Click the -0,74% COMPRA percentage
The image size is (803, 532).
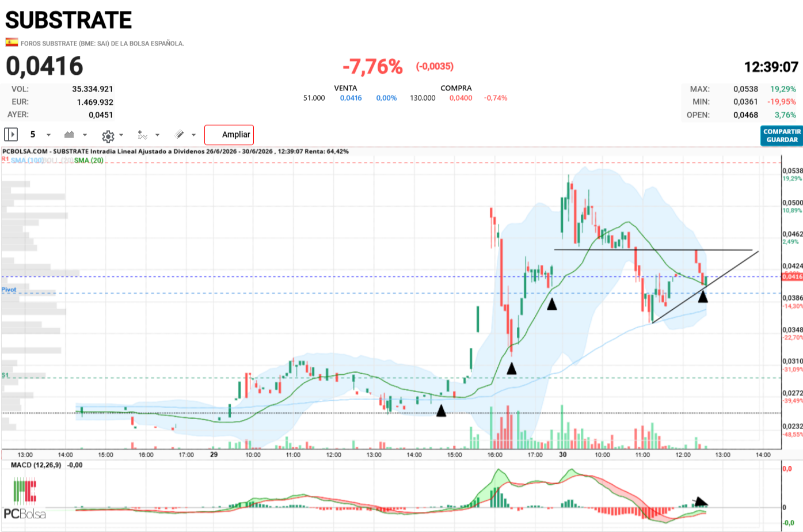tap(496, 98)
